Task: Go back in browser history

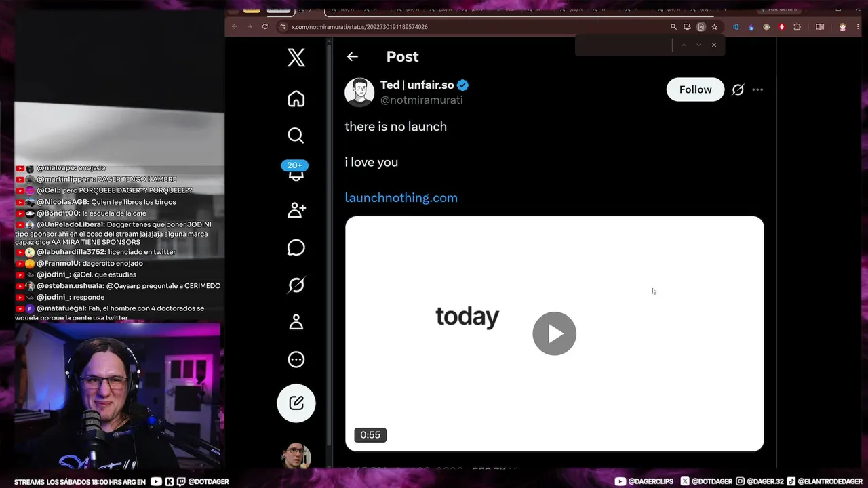Action: pyautogui.click(x=235, y=27)
